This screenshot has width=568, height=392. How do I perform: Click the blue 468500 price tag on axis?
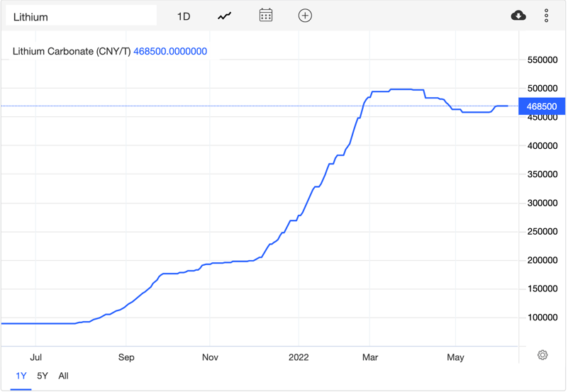[542, 106]
